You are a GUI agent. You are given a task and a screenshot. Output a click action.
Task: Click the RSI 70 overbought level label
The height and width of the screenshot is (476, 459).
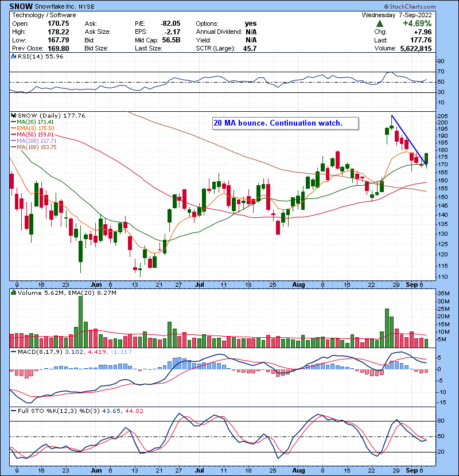(x=441, y=72)
